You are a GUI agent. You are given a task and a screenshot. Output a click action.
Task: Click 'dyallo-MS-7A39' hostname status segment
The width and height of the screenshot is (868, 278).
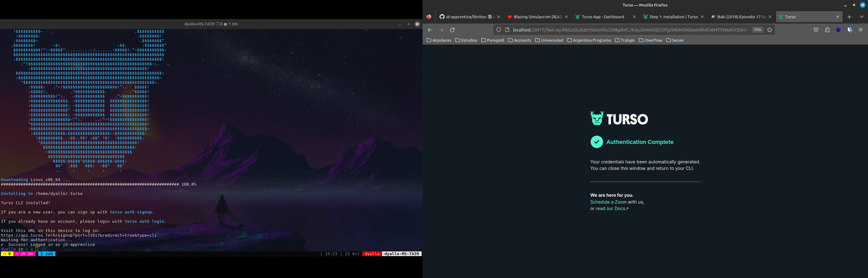point(402,254)
